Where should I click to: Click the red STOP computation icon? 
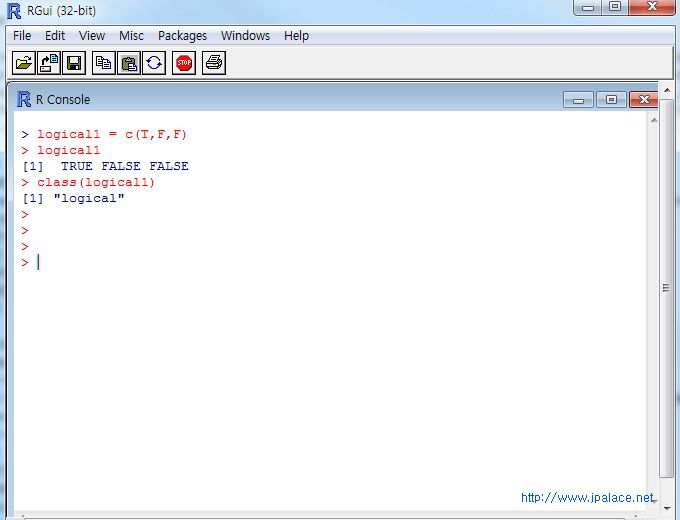click(x=184, y=63)
